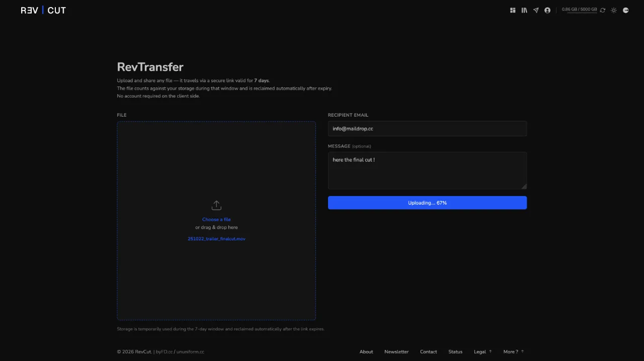Click the 0.86 GB / 5000 GB storage indicator
This screenshot has width=644, height=361.
(580, 10)
